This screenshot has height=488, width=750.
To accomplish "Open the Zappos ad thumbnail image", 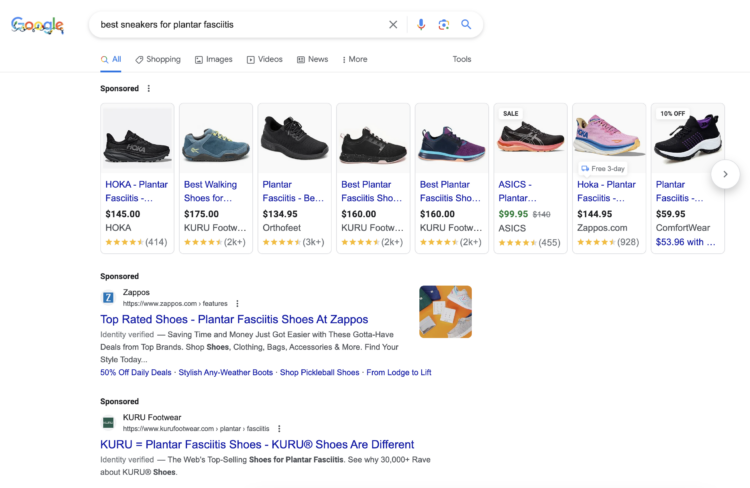I will click(445, 311).
